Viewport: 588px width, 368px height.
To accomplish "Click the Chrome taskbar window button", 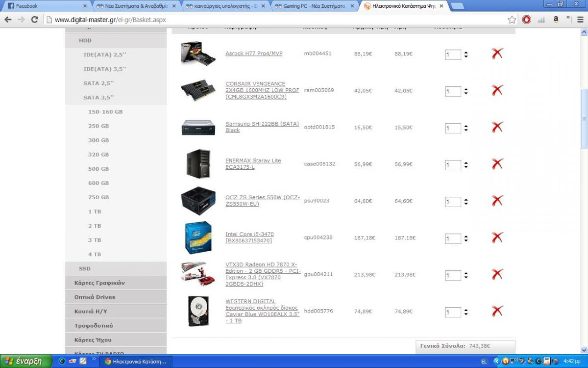I will click(x=136, y=361).
